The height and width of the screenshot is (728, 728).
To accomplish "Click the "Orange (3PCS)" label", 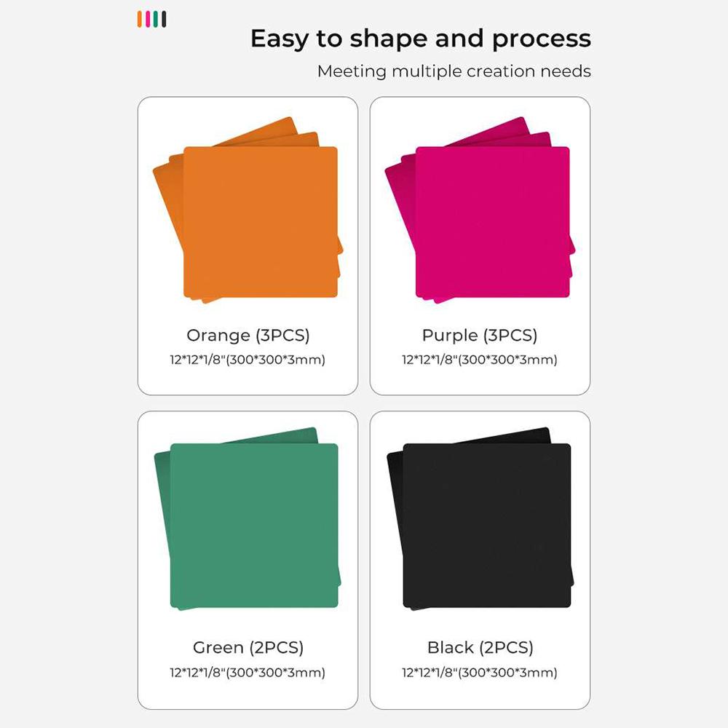I will pos(248,336).
